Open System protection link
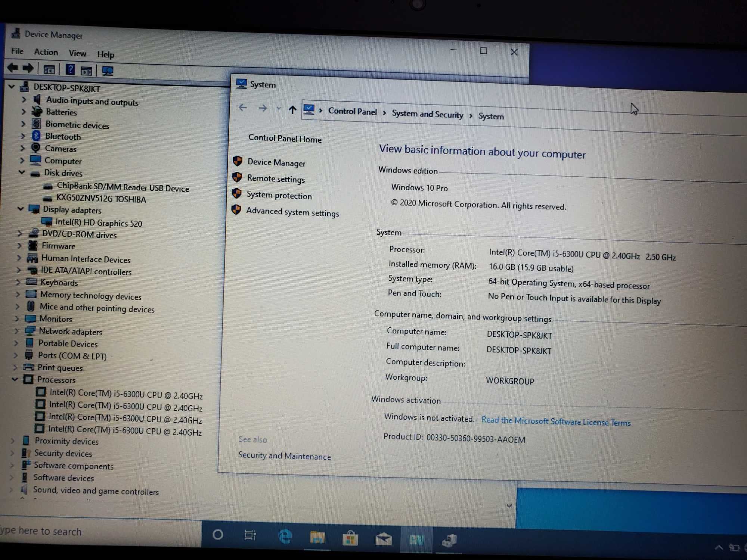 tap(279, 195)
